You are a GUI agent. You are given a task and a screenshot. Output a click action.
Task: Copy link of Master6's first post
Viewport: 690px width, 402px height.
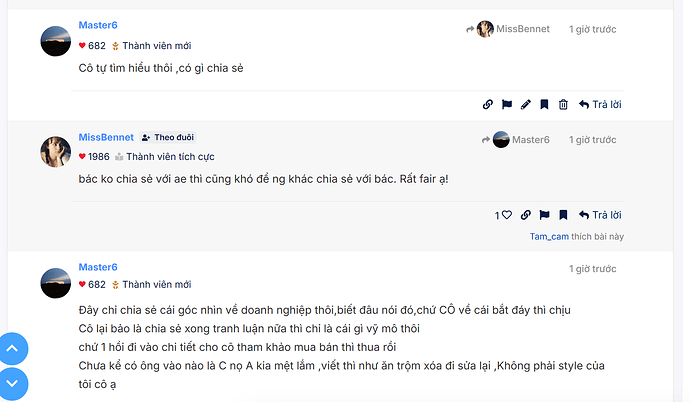(488, 104)
